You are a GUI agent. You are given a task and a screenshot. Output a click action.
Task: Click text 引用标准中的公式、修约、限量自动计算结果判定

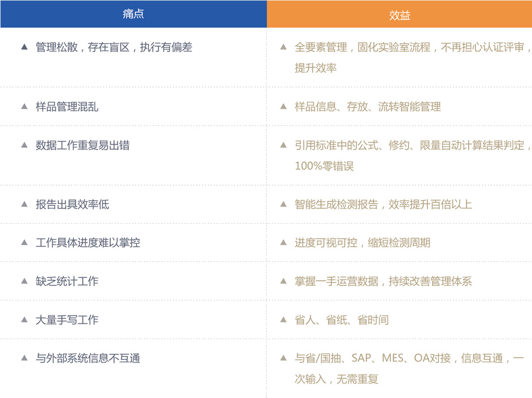click(409, 145)
